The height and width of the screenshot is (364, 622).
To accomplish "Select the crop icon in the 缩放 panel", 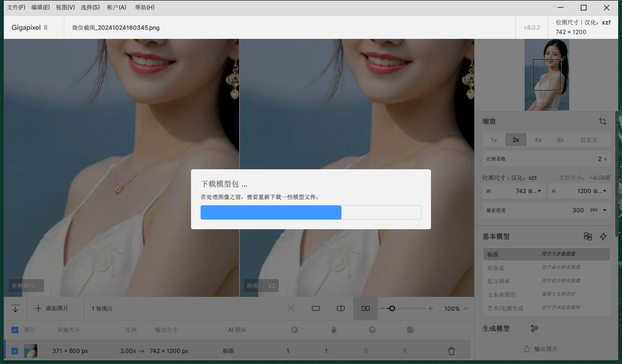I will (603, 121).
